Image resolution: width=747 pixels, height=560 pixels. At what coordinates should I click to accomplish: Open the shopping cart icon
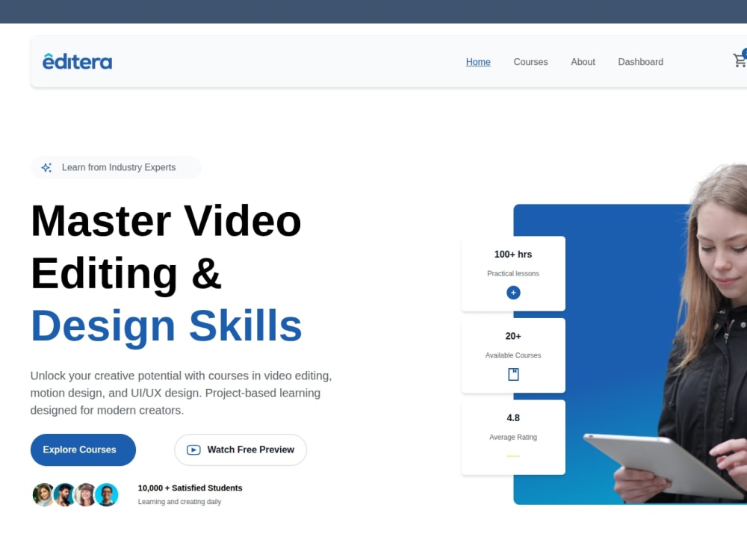tap(740, 60)
